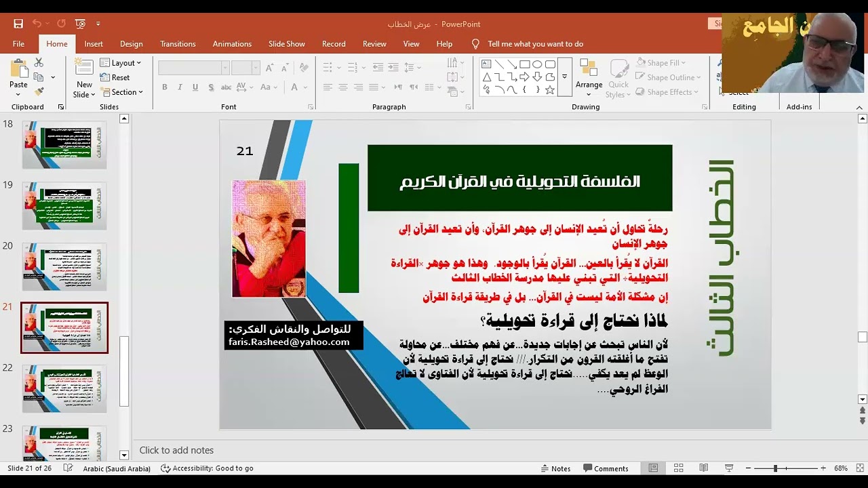Click the zoom slider handle

775,468
